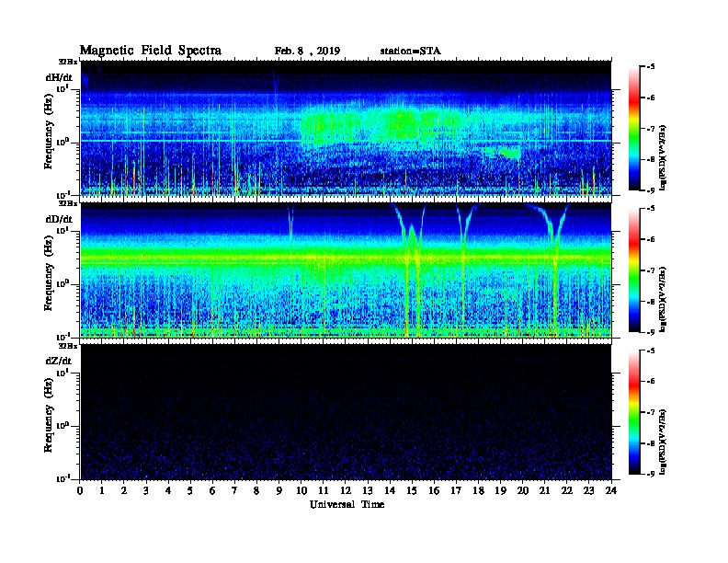The width and height of the screenshot is (728, 563).
Task: Click the 10^0 frequency tick of dH/dt panel
Action: click(x=63, y=142)
